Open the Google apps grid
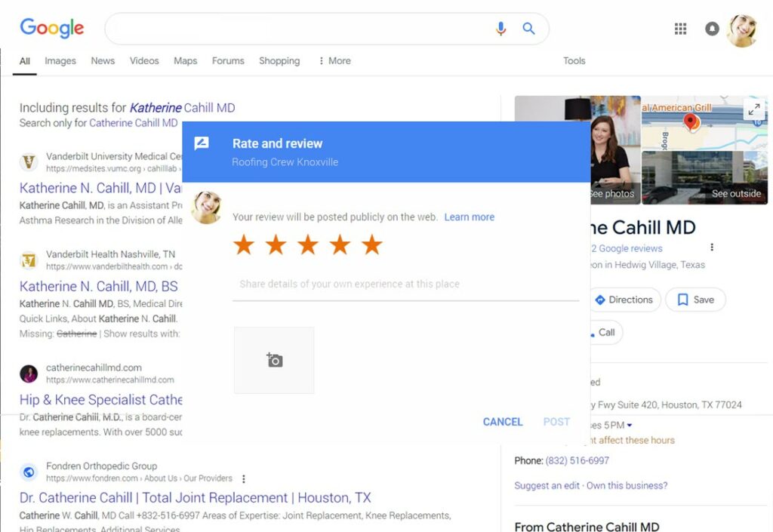773x532 pixels. pyautogui.click(x=680, y=29)
